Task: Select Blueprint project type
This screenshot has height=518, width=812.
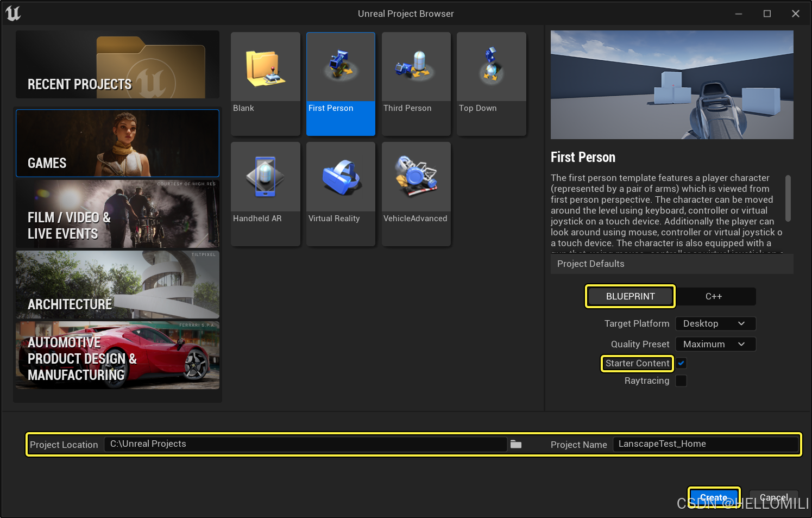Action: [630, 296]
